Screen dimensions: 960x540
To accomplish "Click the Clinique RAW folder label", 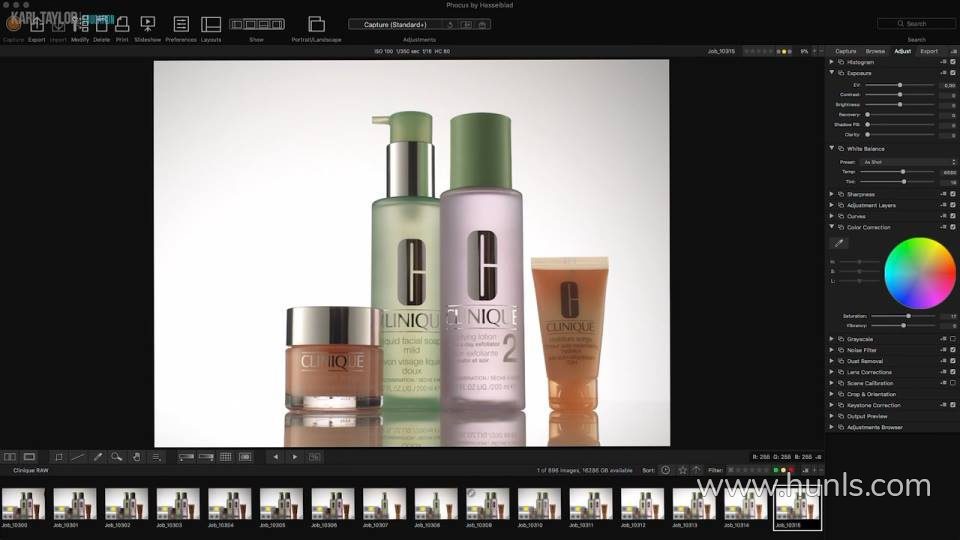I will [31, 470].
